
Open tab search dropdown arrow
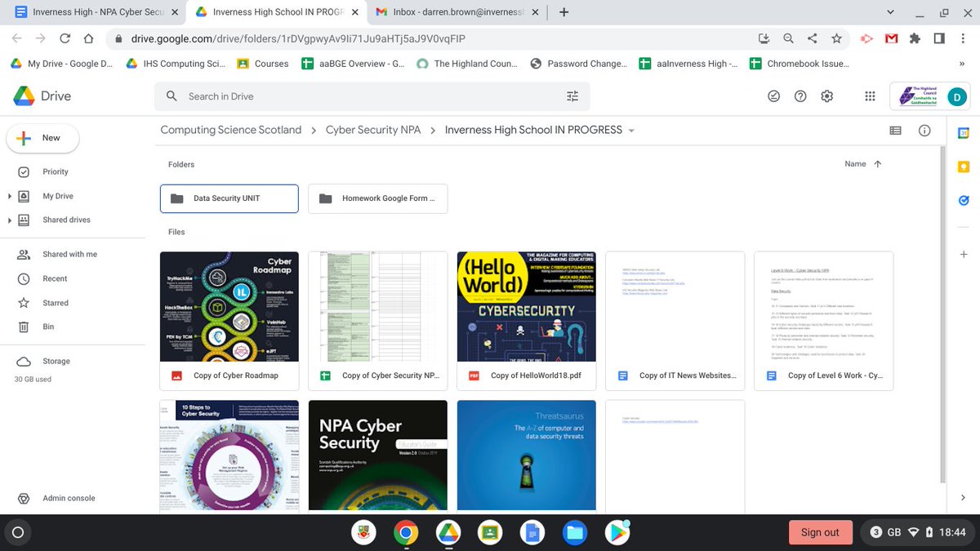[x=889, y=12]
